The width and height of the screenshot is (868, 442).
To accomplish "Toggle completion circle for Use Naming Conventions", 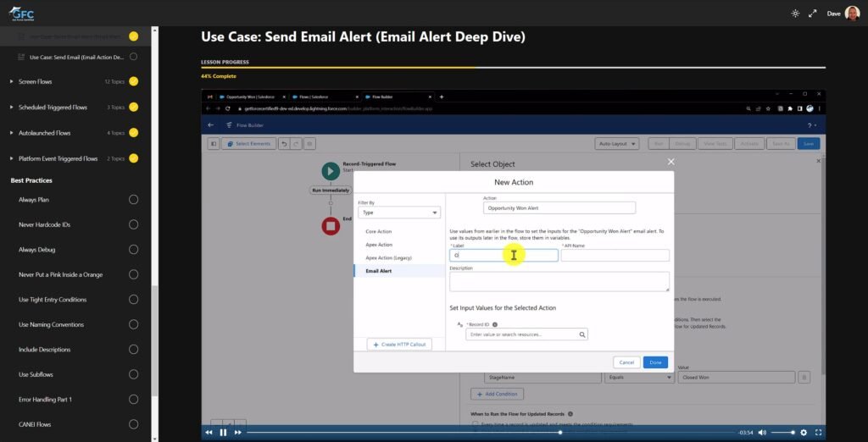I will pos(133,324).
